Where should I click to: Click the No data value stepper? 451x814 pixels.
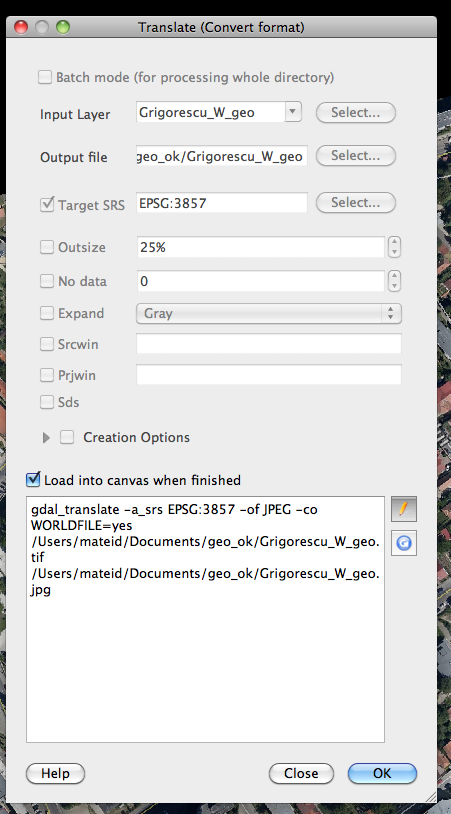[394, 281]
